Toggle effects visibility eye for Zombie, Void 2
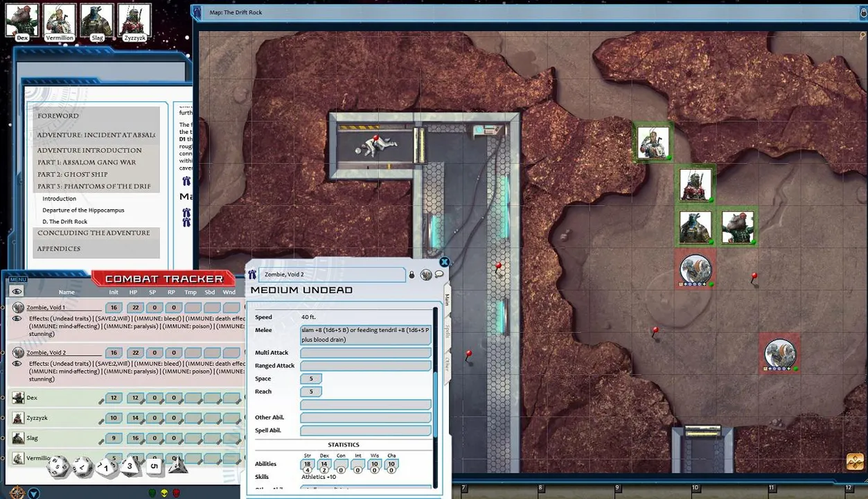 (17, 363)
